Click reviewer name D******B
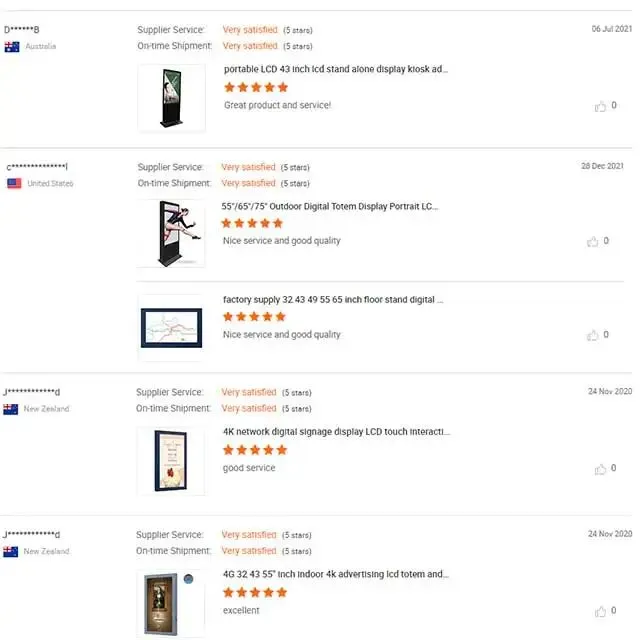Screen dimensions: 640x640 click(x=22, y=30)
